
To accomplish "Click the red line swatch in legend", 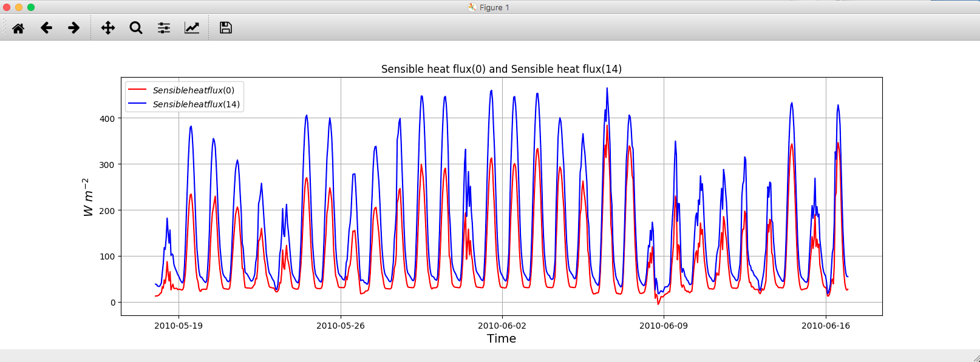I will pos(137,90).
